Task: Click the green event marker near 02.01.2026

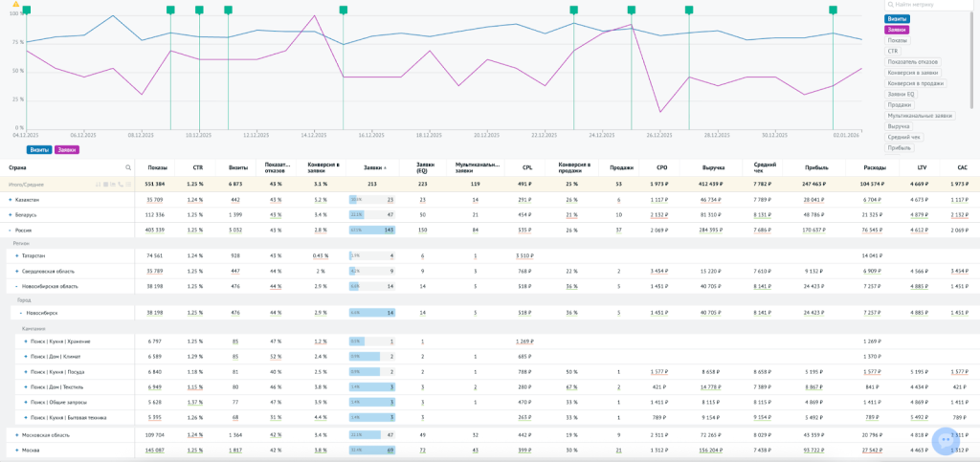Action: point(834,10)
